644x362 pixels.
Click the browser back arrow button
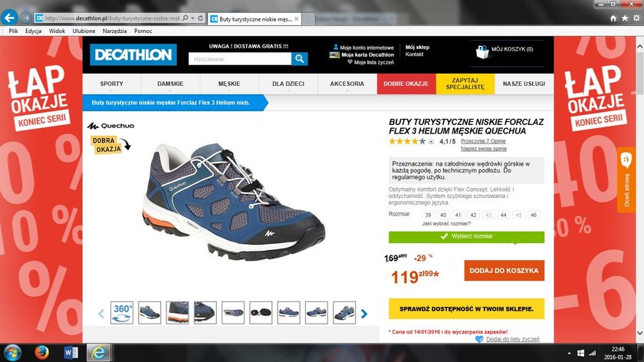click(x=9, y=18)
